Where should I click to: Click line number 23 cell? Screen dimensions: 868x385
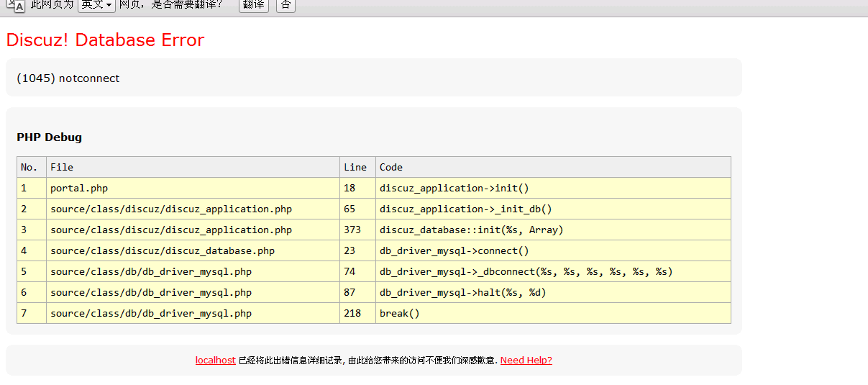358,251
